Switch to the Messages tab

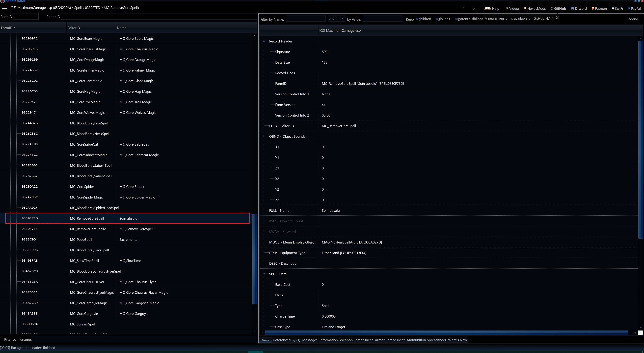point(309,340)
